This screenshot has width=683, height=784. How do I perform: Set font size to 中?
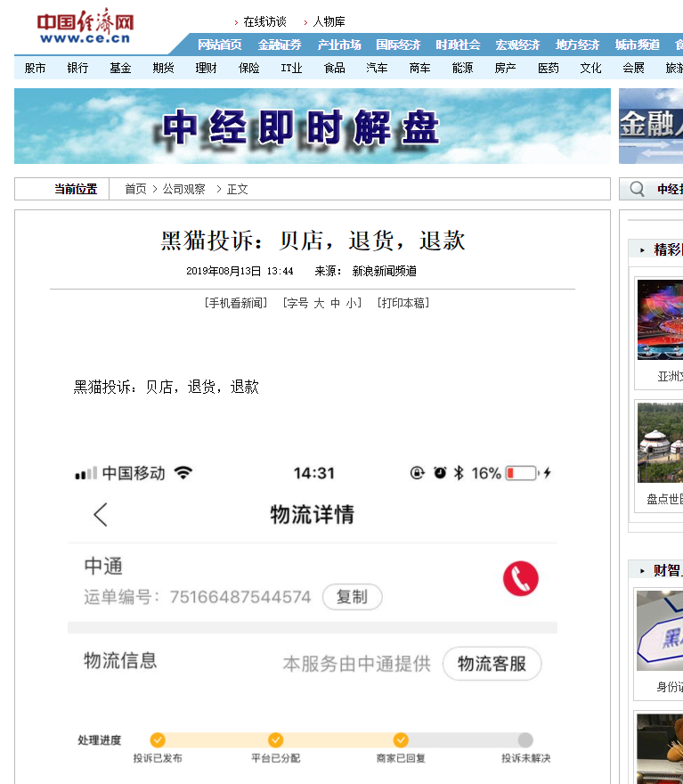pos(335,303)
